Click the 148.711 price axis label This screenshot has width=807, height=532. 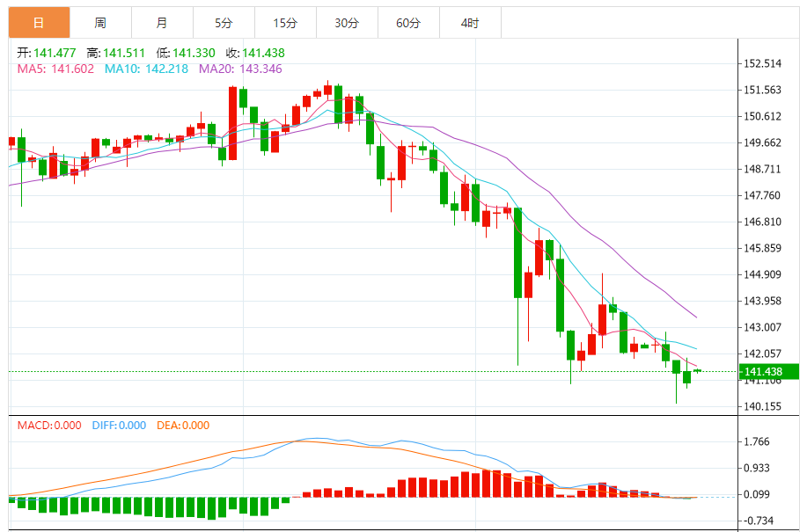[763, 169]
